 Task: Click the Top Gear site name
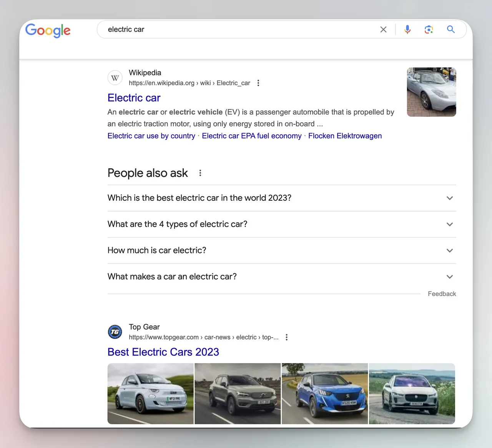pyautogui.click(x=144, y=327)
